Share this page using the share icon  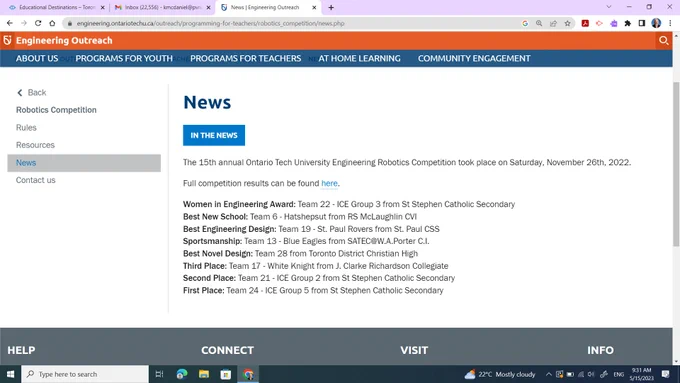(x=553, y=23)
